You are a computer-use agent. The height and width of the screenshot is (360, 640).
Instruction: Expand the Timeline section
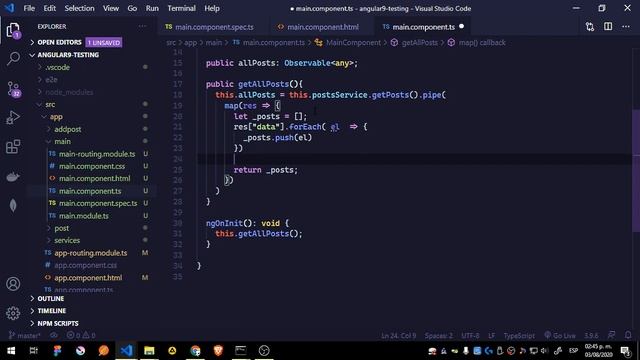coord(51,311)
